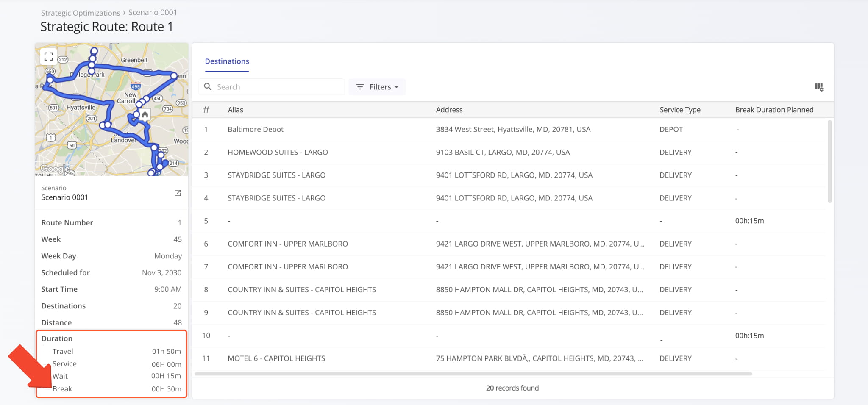Click the Wait 00H 15m entry

[x=117, y=376]
